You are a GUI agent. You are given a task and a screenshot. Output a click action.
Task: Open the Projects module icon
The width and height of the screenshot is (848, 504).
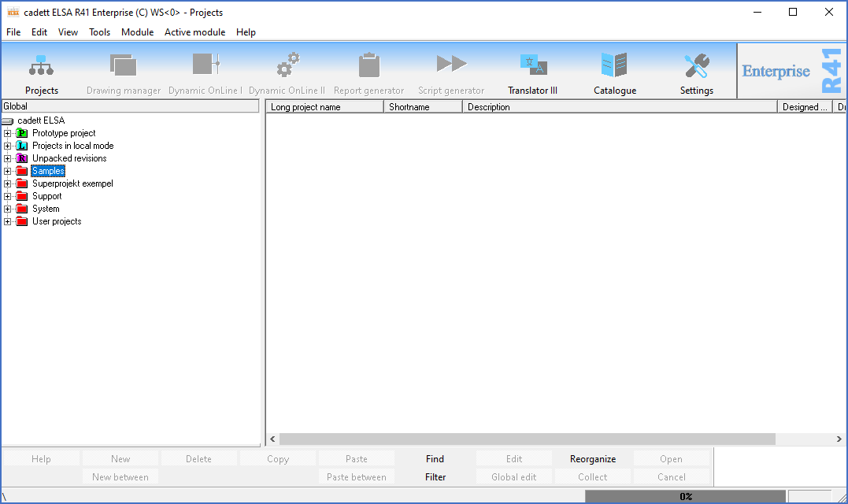(x=41, y=65)
